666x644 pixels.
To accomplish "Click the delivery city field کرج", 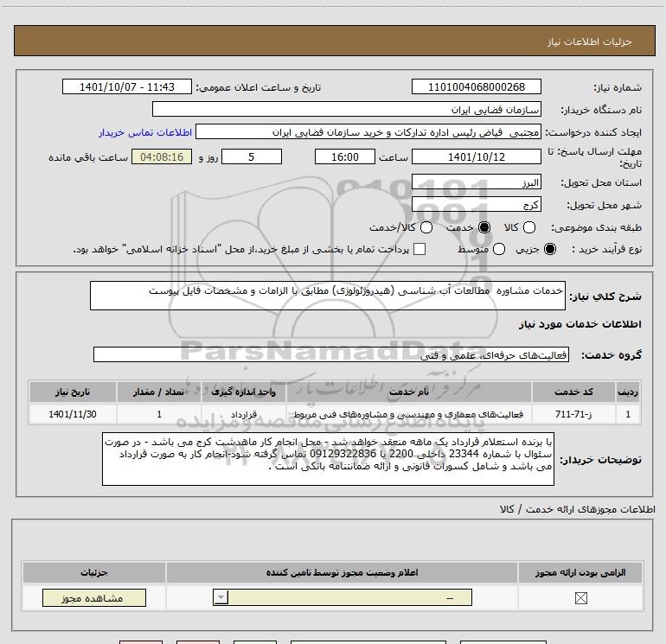I will 476,205.
